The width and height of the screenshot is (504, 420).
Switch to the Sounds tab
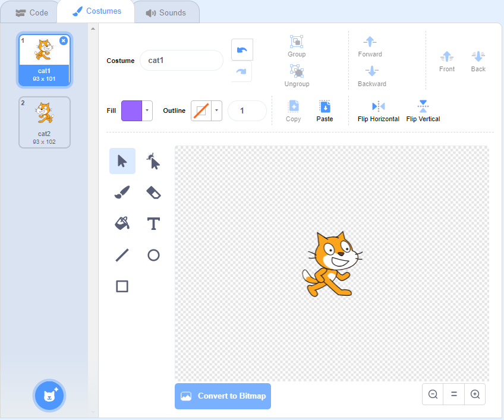point(166,12)
